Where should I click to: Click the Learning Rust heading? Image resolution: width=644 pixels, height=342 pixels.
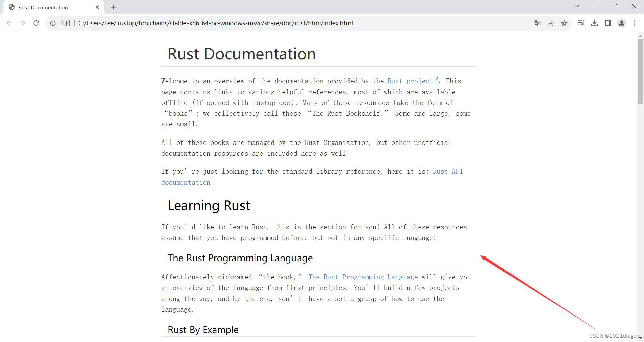pyautogui.click(x=209, y=205)
